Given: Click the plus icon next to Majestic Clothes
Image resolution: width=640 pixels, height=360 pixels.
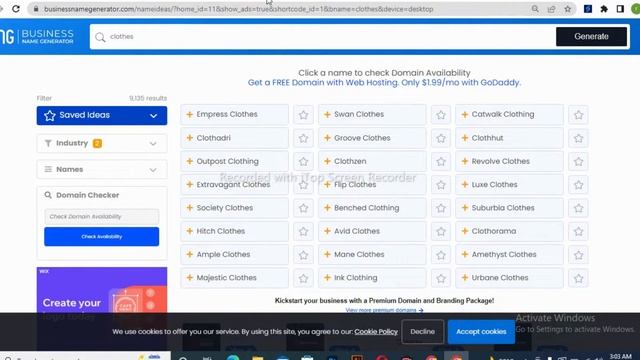Looking at the screenshot, I should (189, 278).
